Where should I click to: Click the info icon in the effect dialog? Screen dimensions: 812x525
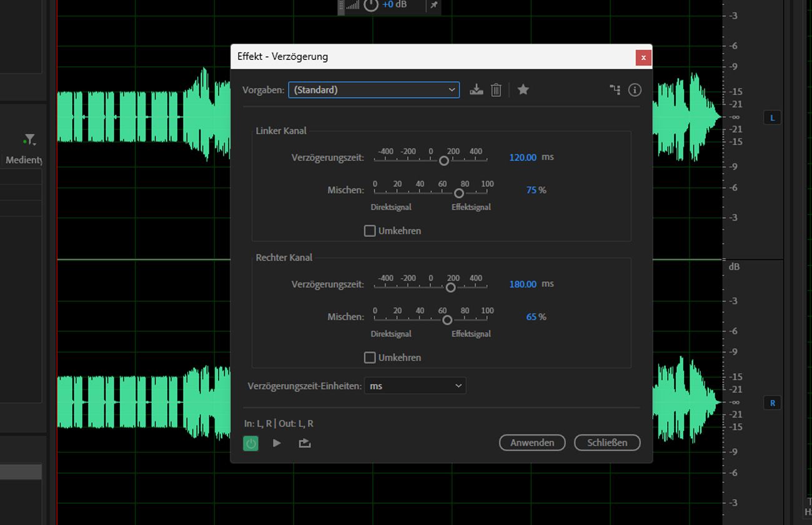(635, 90)
